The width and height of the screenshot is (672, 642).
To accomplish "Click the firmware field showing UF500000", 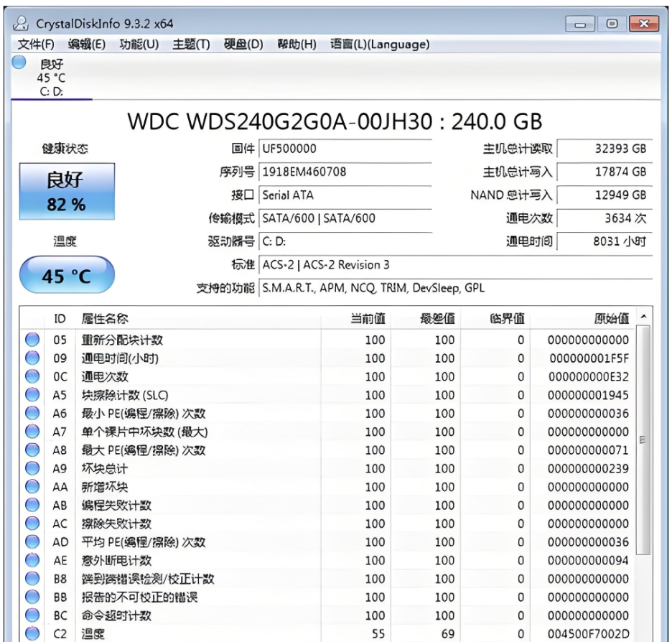I will click(x=345, y=149).
